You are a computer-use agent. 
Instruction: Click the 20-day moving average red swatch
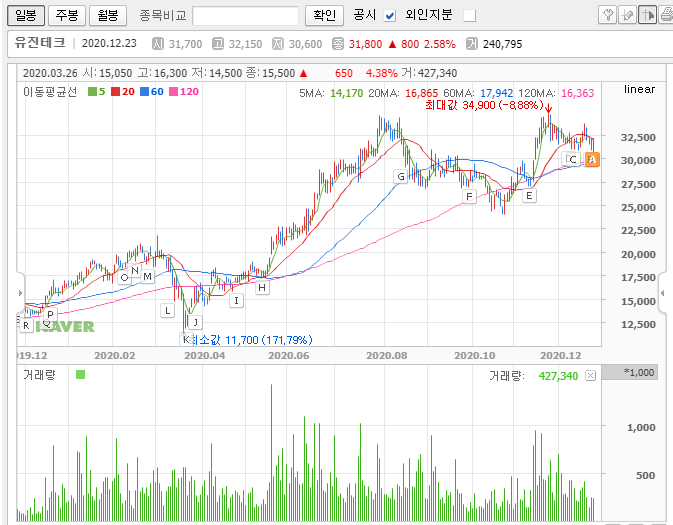tap(115, 91)
